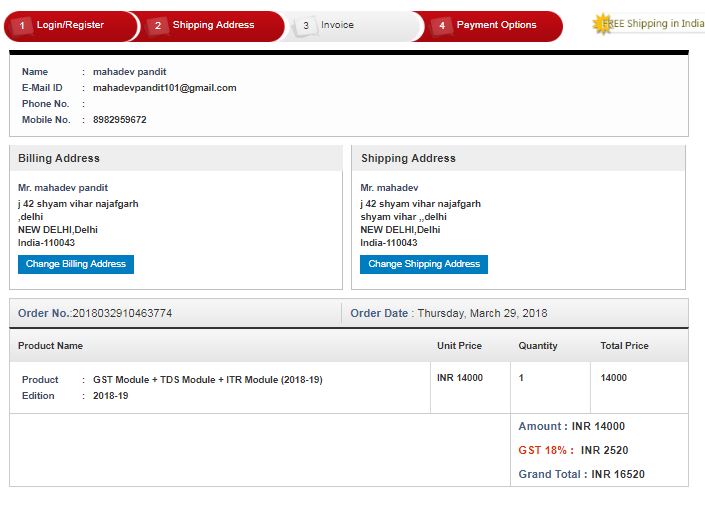
Task: Click the Shipping Address panel header
Action: (x=408, y=158)
